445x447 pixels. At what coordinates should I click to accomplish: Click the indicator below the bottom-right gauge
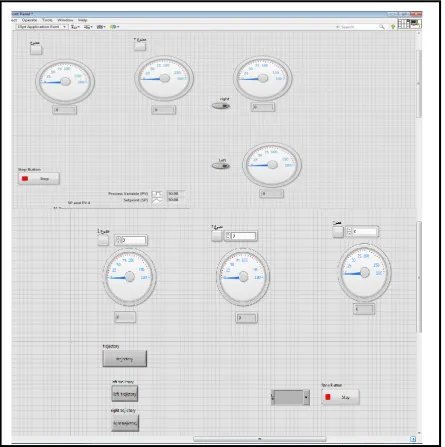[x=364, y=309]
